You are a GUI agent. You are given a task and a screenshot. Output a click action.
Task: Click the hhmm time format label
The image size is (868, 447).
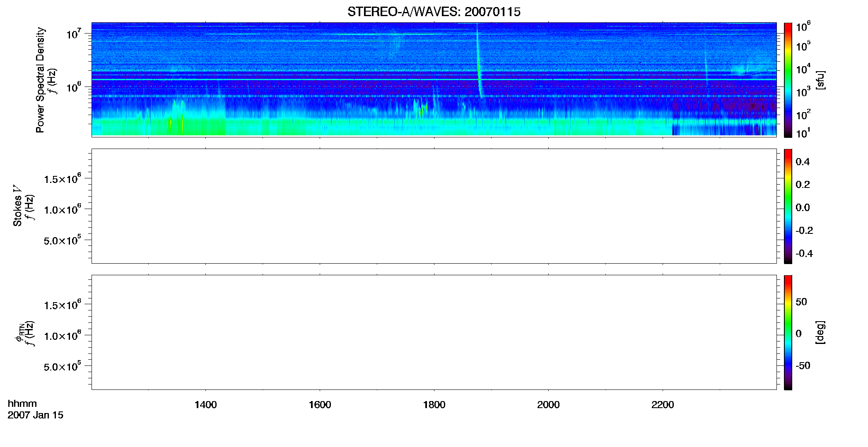tap(22, 404)
